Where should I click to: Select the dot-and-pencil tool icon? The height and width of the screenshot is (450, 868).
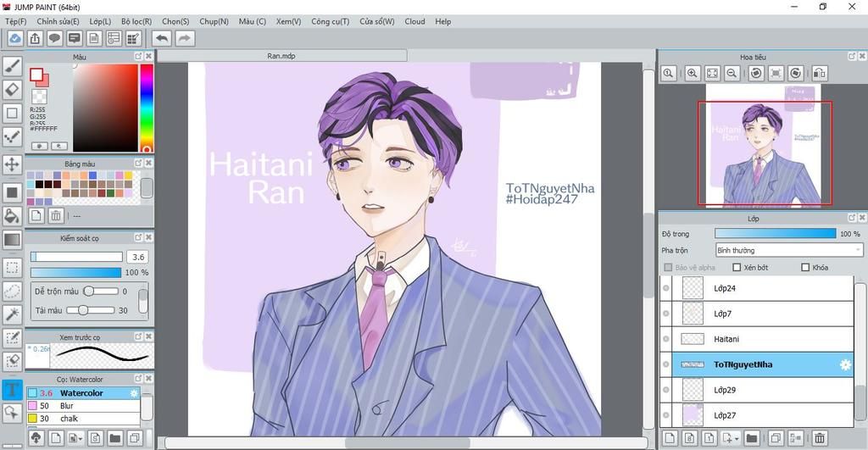point(12,136)
